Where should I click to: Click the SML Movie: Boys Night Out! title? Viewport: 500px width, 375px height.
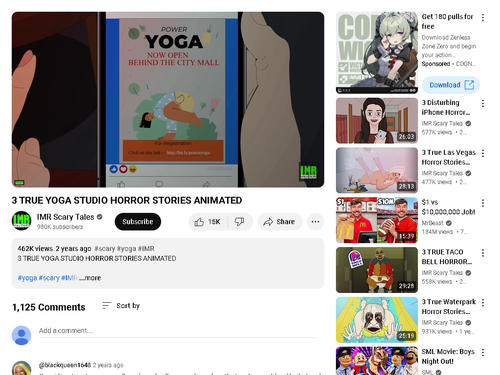pyautogui.click(x=448, y=356)
